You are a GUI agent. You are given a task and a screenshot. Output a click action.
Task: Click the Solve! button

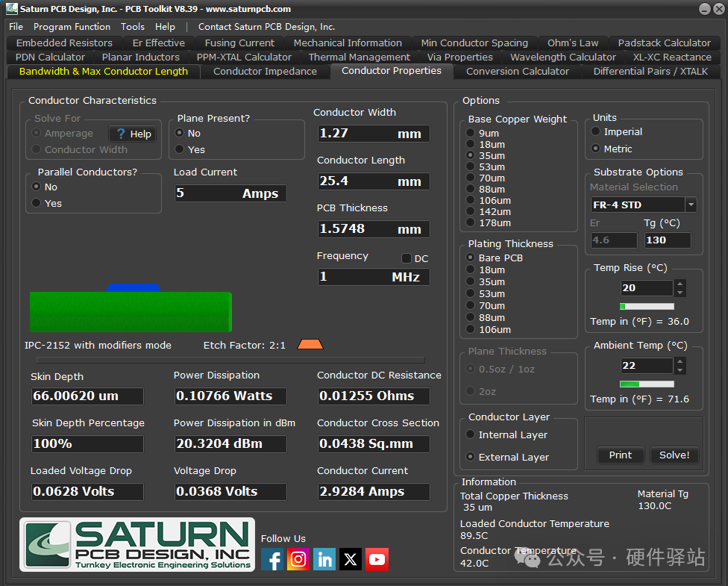[x=674, y=455]
